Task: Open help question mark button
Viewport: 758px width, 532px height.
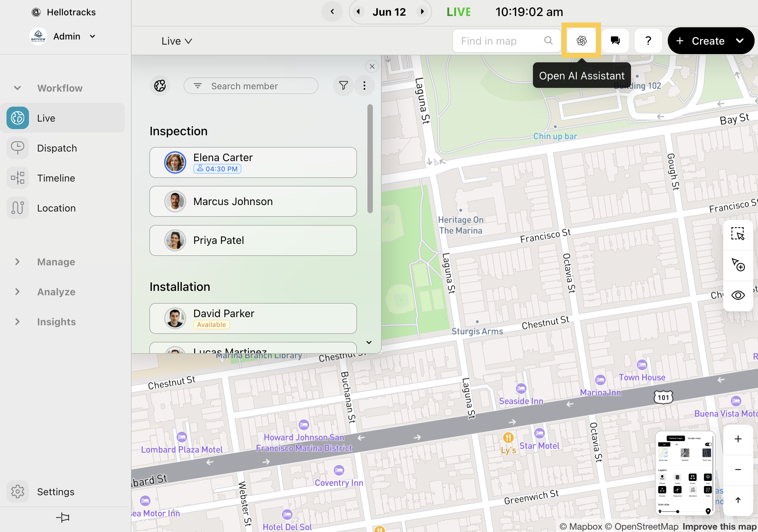Action: tap(648, 41)
